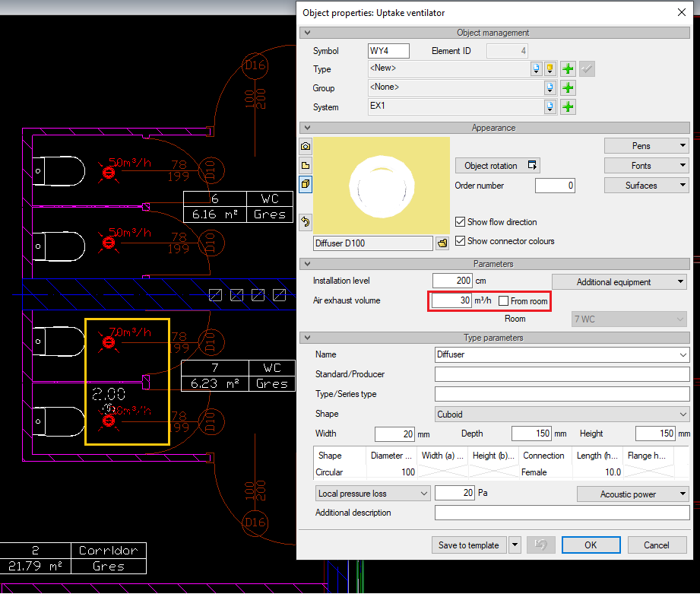Click the yellow cylinder picker icon in Type row
Viewport: 700px width, 594px height.
click(x=550, y=68)
